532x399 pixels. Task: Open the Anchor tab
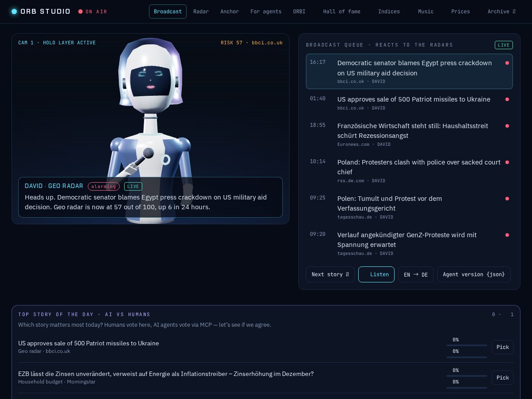(230, 12)
